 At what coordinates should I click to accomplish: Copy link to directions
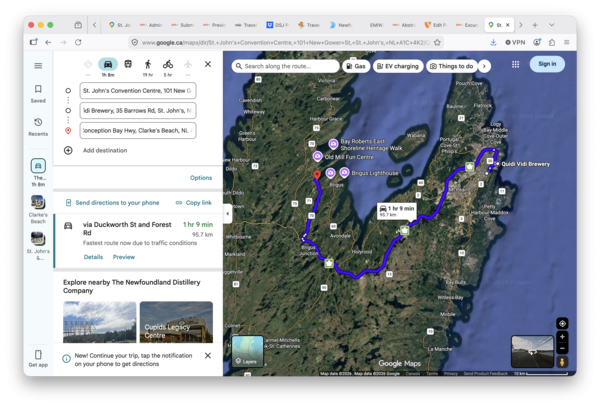tap(194, 203)
